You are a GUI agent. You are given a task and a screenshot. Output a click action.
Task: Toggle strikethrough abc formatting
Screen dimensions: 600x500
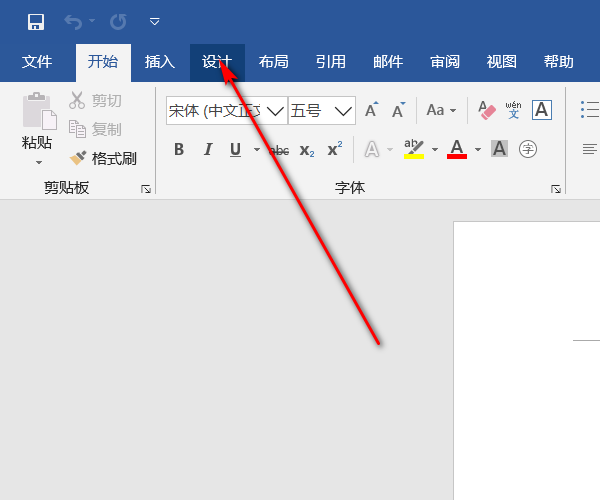[280, 150]
